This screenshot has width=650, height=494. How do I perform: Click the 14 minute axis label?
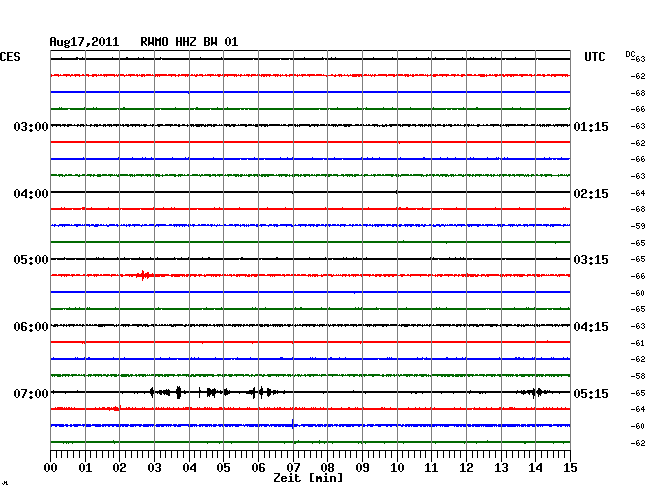tap(535, 468)
